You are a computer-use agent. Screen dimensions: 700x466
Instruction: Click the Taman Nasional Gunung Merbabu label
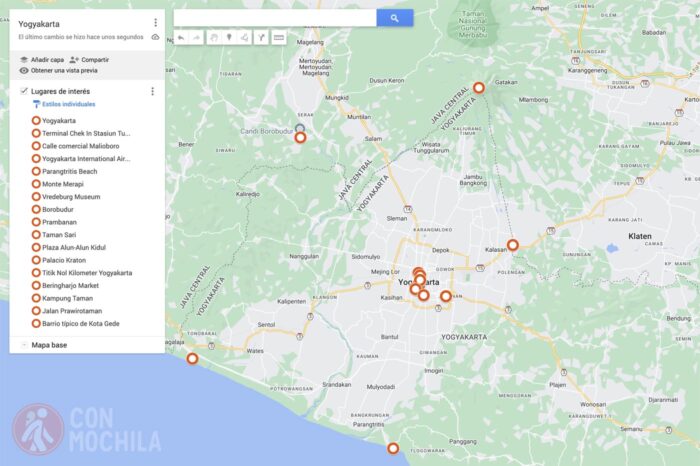coord(472,24)
